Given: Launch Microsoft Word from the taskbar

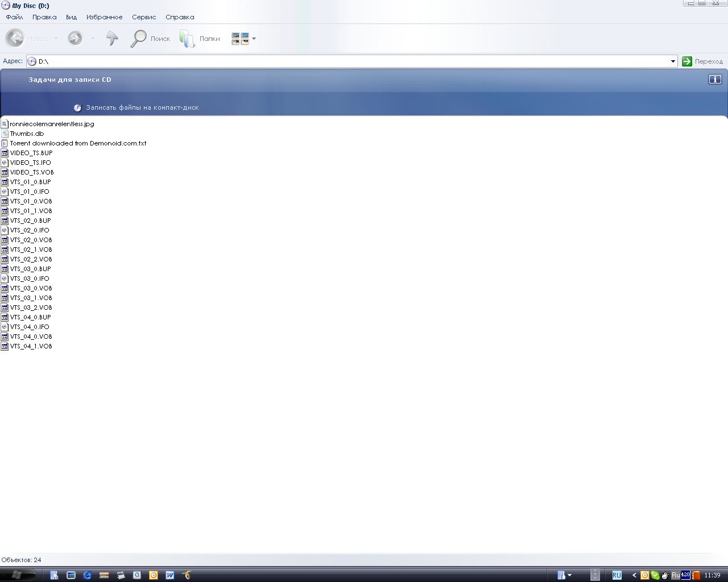Looking at the screenshot, I should [x=169, y=575].
